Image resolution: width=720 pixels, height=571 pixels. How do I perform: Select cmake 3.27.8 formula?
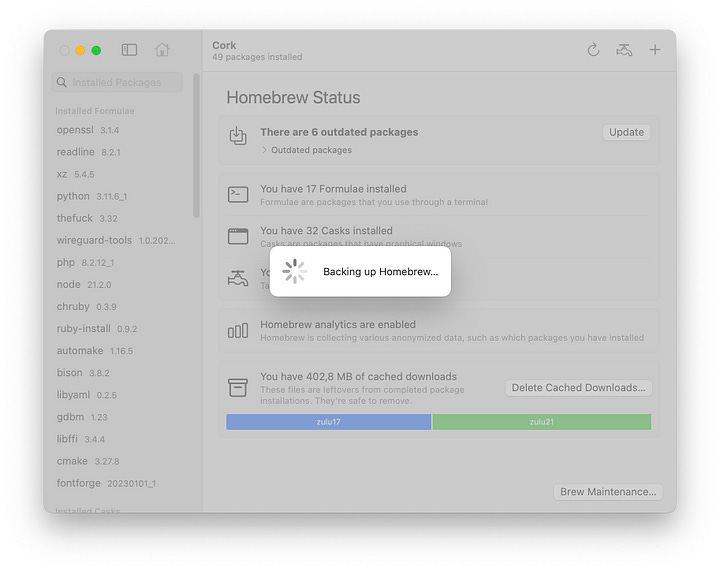coord(88,461)
